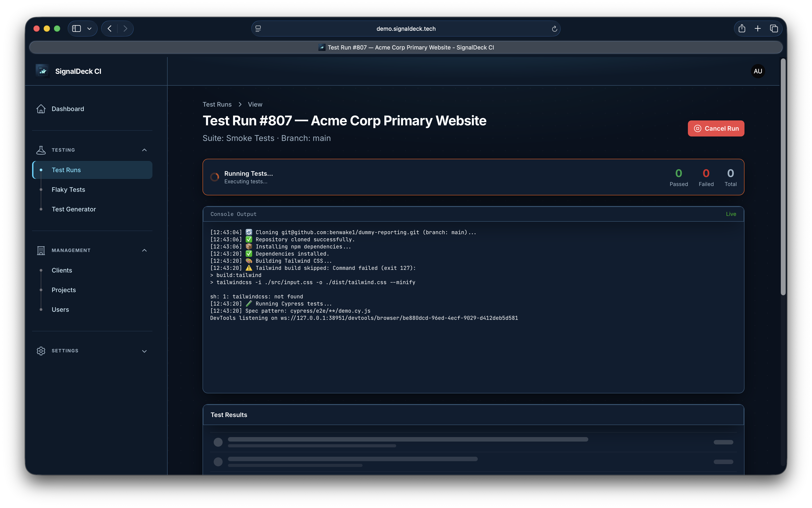Show tab overview icon
This screenshot has height=508, width=812.
(x=774, y=29)
